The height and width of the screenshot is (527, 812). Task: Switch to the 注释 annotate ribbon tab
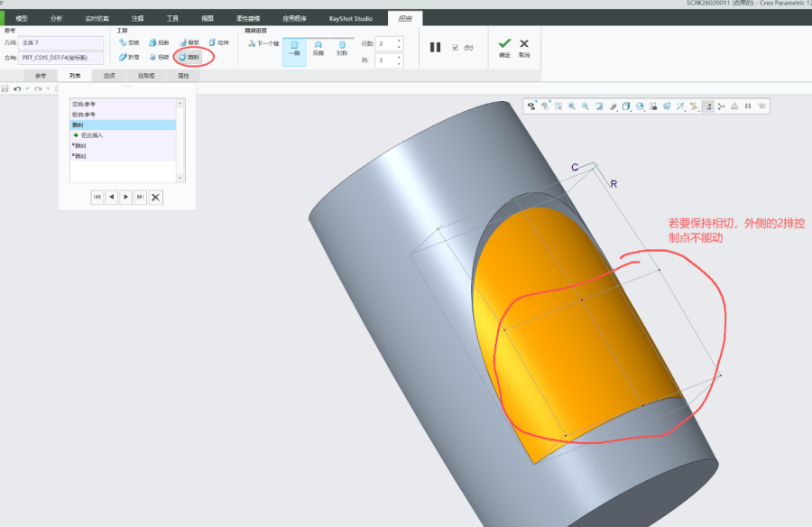coord(138,18)
